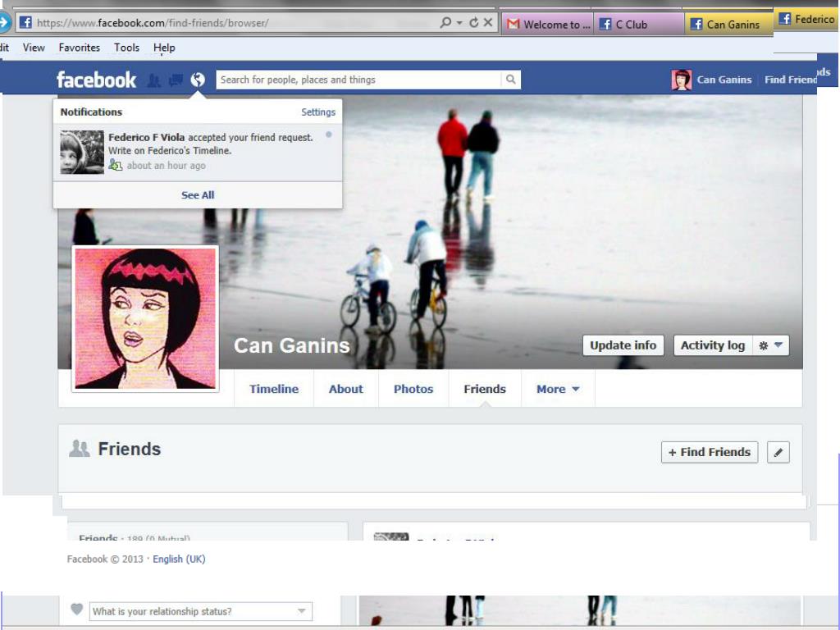Click Can Ganins name in header
Viewport: 840px width, 630px height.
pyautogui.click(x=724, y=80)
